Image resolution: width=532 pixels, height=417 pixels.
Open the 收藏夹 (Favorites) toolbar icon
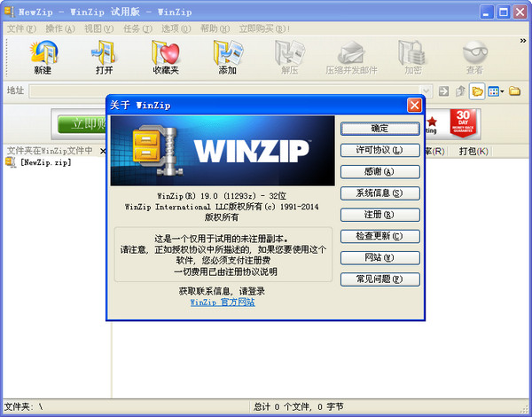pos(166,57)
